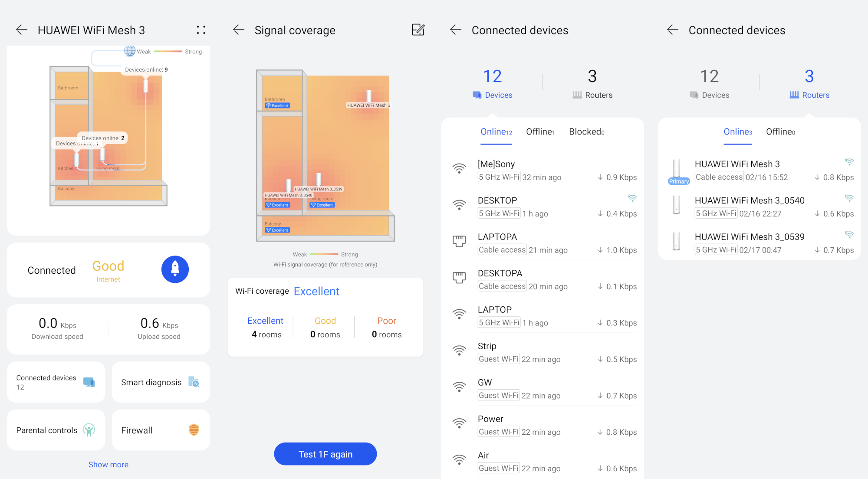868x479 pixels.
Task: Select the 3 Routers tab on third screen
Action: (x=592, y=83)
